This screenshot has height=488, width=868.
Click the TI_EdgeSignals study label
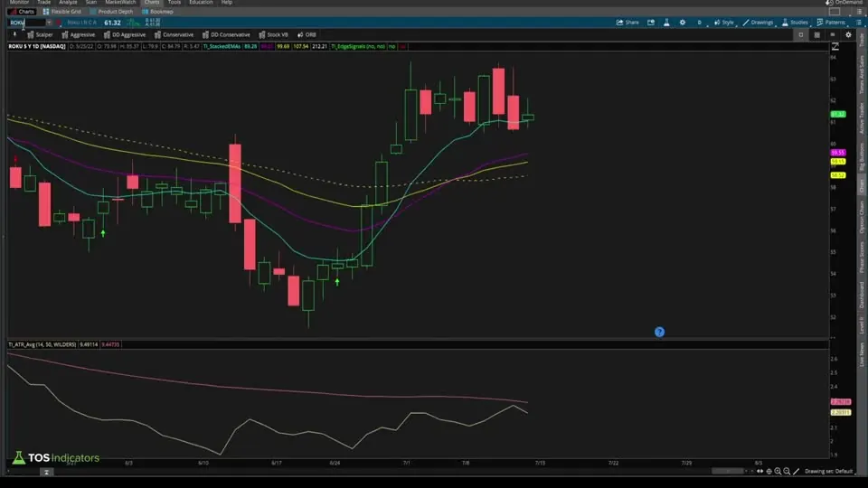tap(359, 46)
